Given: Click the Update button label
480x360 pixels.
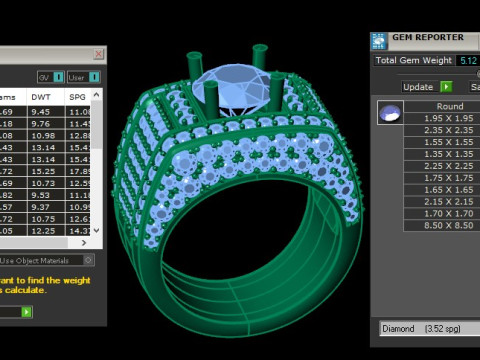Looking at the screenshot, I should (418, 87).
